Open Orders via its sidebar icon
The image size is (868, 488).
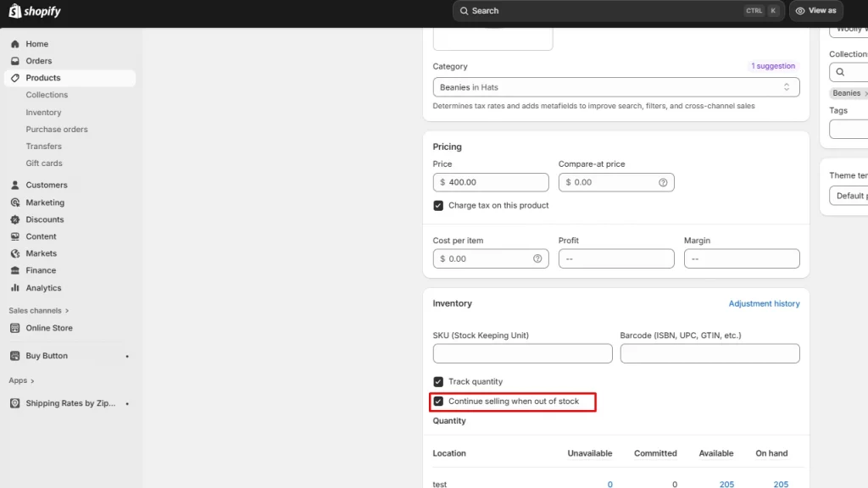tap(15, 61)
